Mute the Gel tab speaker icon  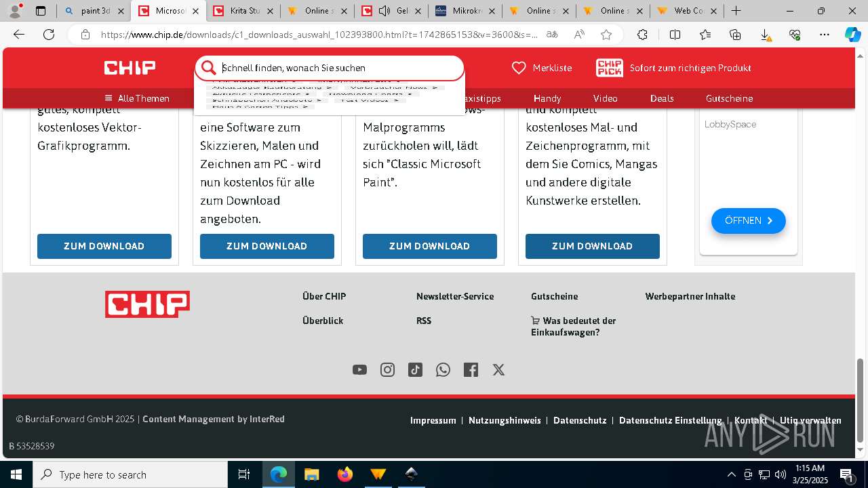[384, 11]
